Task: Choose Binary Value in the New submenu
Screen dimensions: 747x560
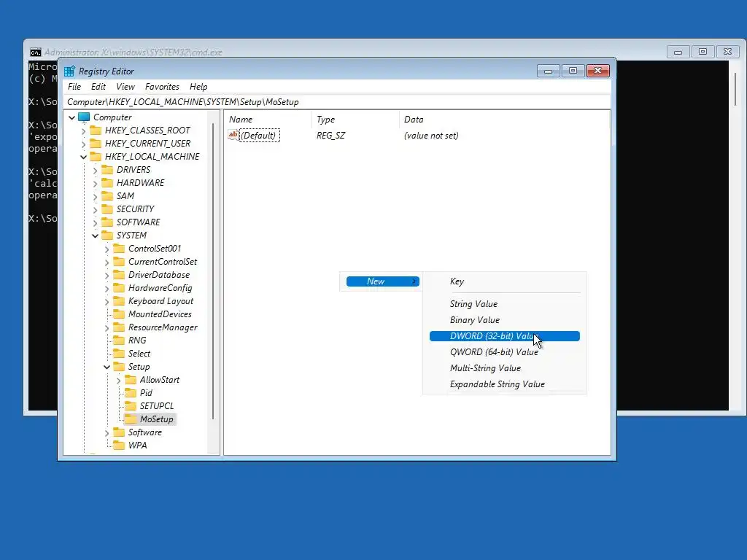Action: coord(505,320)
